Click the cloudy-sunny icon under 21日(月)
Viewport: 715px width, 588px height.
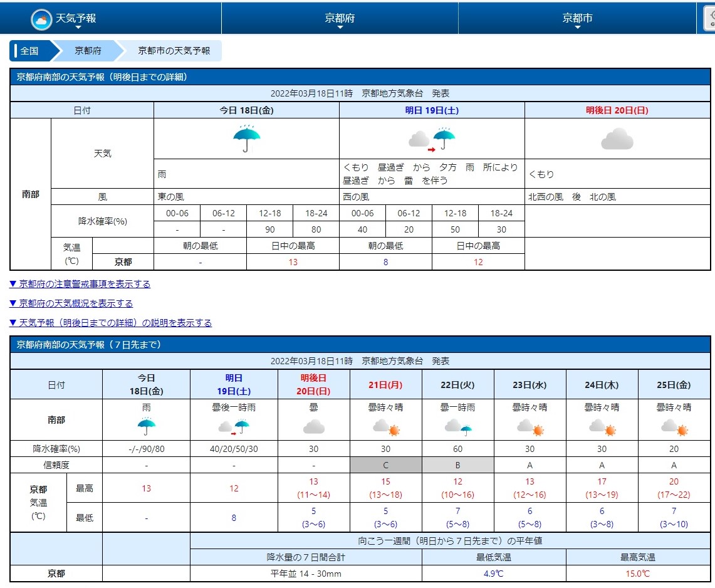pyautogui.click(x=386, y=428)
